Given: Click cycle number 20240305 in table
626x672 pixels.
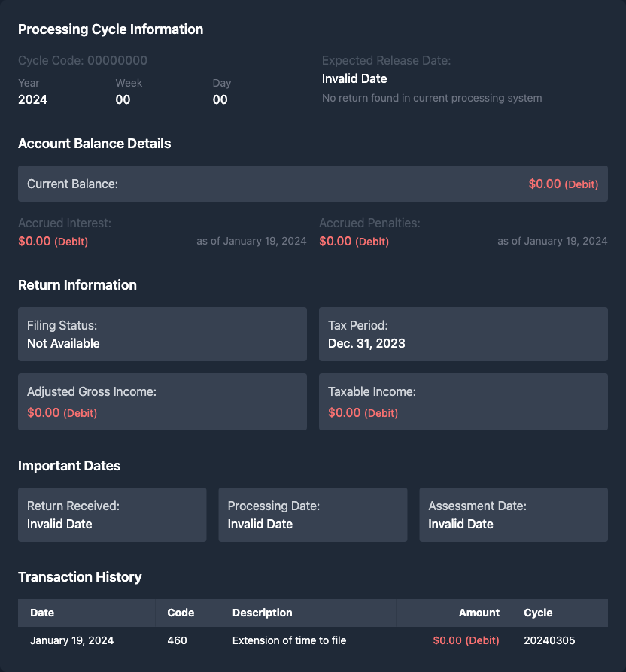Looking at the screenshot, I should coord(549,640).
